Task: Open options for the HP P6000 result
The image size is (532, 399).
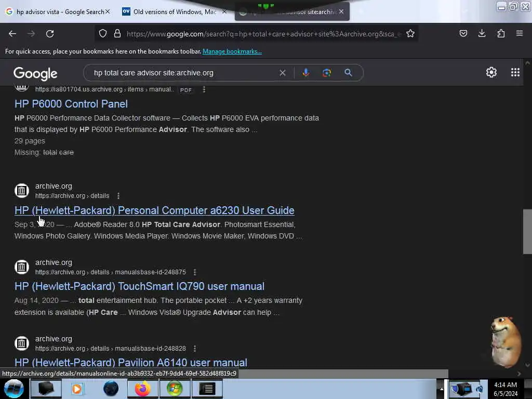Action: [x=204, y=89]
